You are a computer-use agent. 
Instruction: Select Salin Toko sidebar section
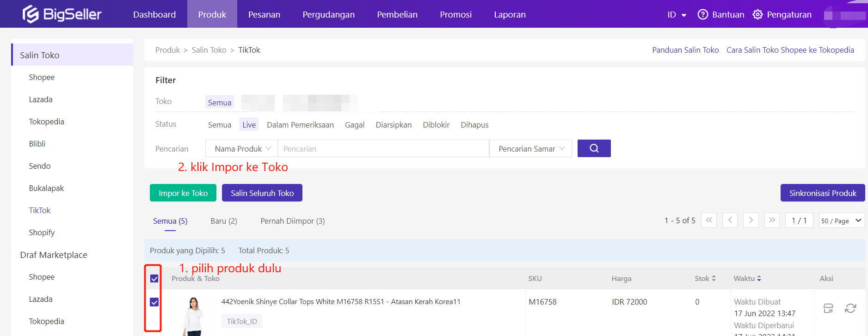[x=72, y=55]
